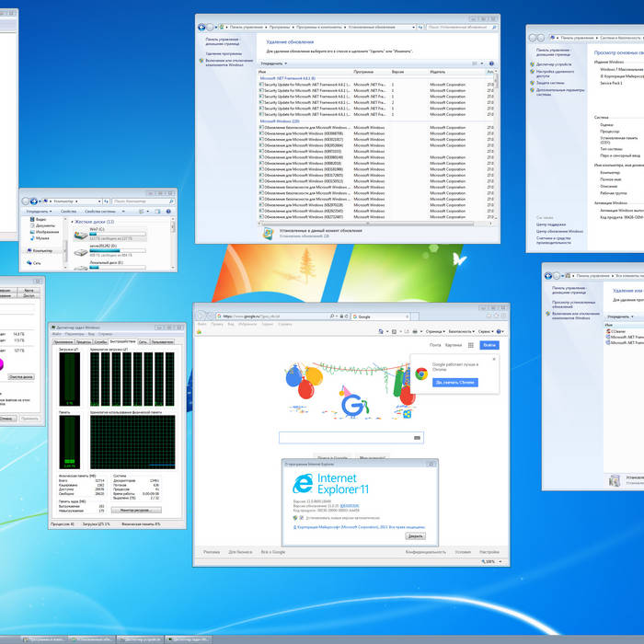This screenshot has width=644, height=644.
Task: Switch to Процессы tab in Task Manager
Action: click(84, 341)
